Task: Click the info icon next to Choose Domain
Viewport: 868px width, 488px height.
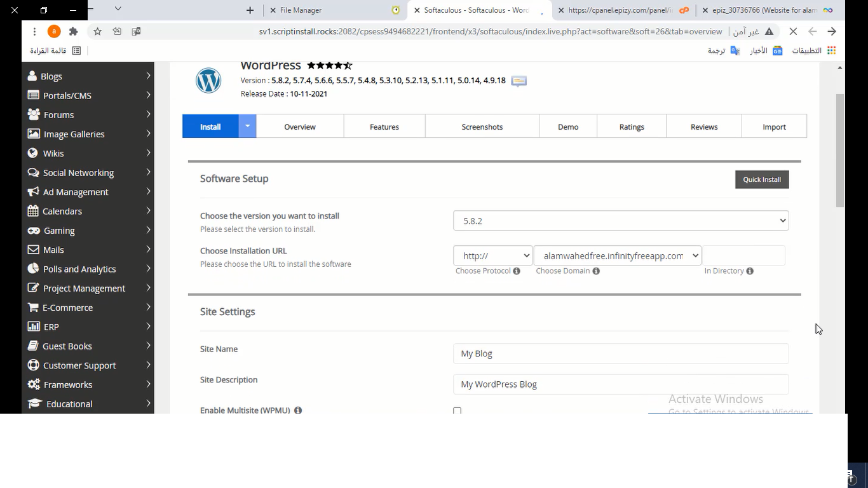Action: coord(596,271)
